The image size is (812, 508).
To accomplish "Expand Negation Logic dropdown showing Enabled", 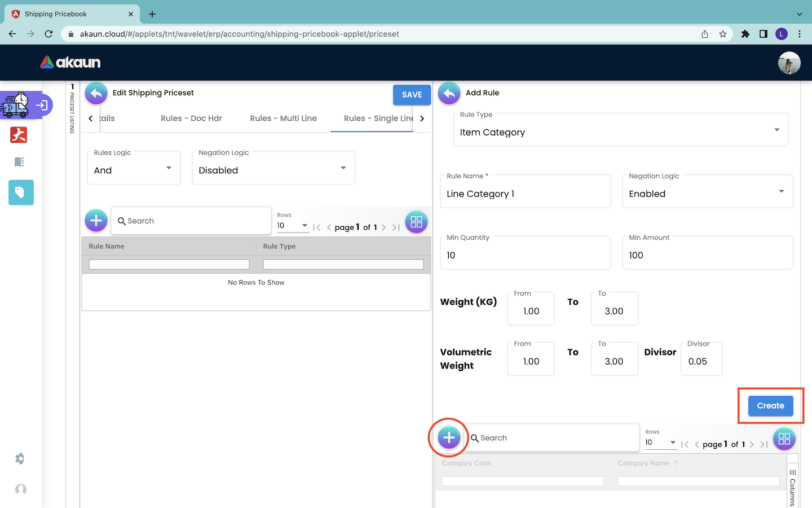I will pos(707,194).
